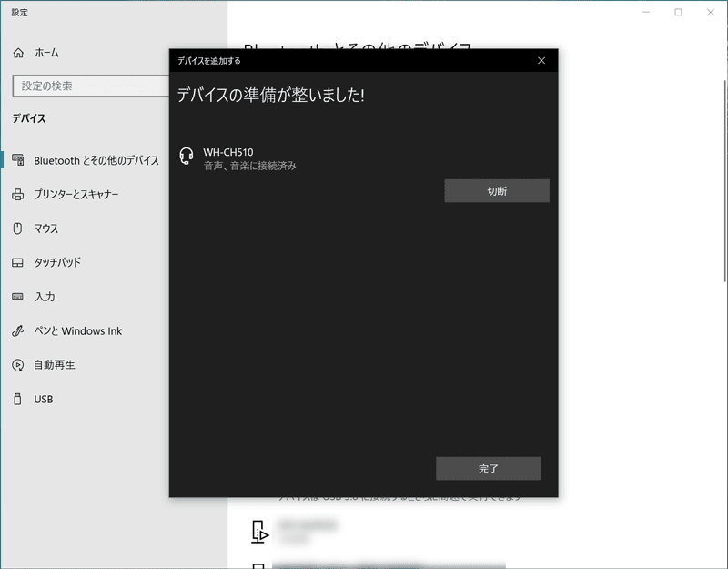Click the media device icon behind the dialog
The height and width of the screenshot is (569, 728).
point(259,532)
